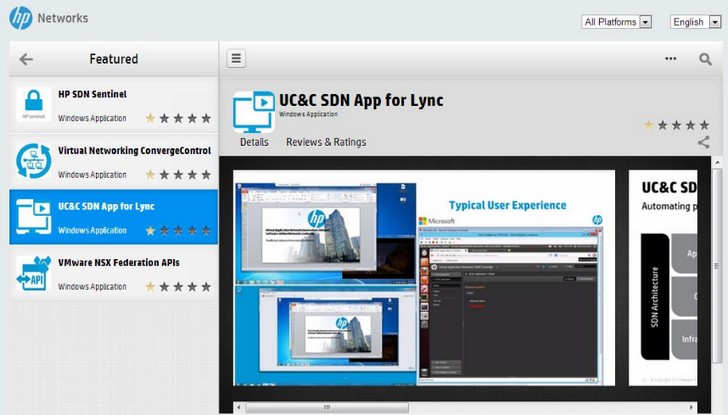This screenshot has height=415, width=728.
Task: Open the SDN Architecture screenshot
Action: [663, 278]
